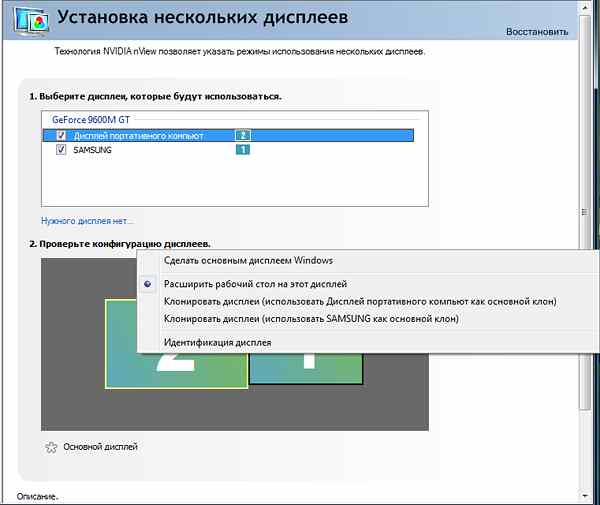Click the Восстановить link
Image resolution: width=600 pixels, height=505 pixels.
click(537, 32)
